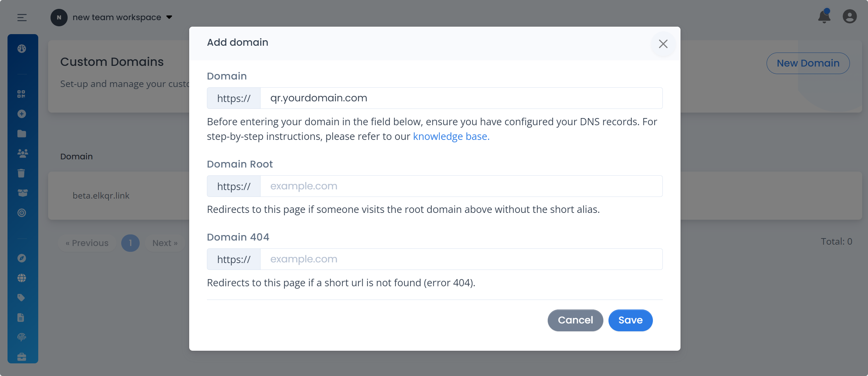Click the tag icon in sidebar
The image size is (868, 376).
[x=22, y=298]
